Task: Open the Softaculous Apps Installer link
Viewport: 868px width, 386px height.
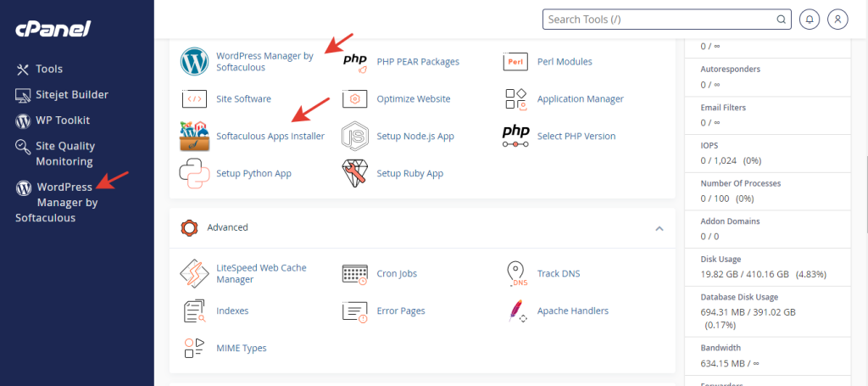Action: (270, 137)
